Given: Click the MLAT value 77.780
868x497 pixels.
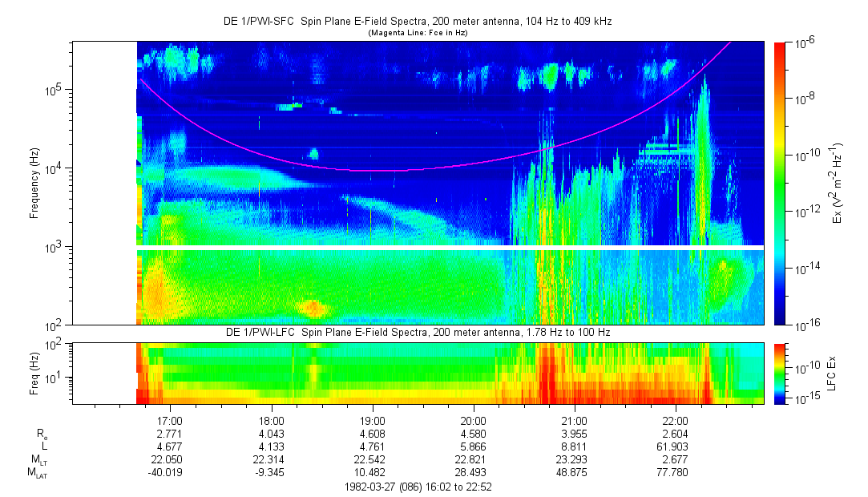Looking at the screenshot, I should (x=676, y=473).
